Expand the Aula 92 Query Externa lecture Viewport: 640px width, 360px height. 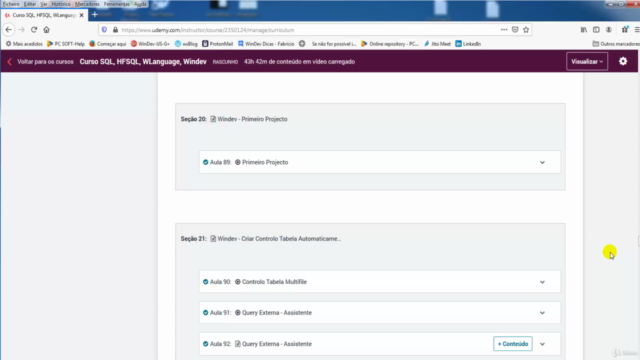point(542,344)
